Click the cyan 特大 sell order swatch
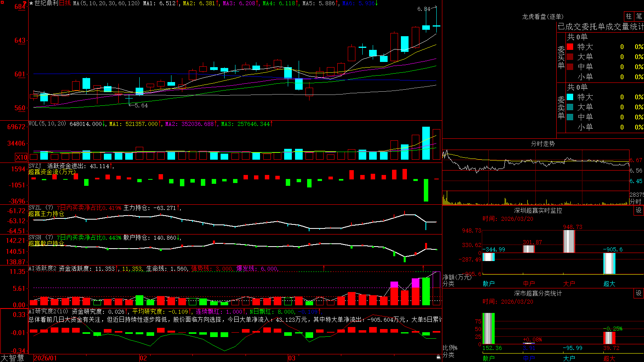 [x=570, y=97]
